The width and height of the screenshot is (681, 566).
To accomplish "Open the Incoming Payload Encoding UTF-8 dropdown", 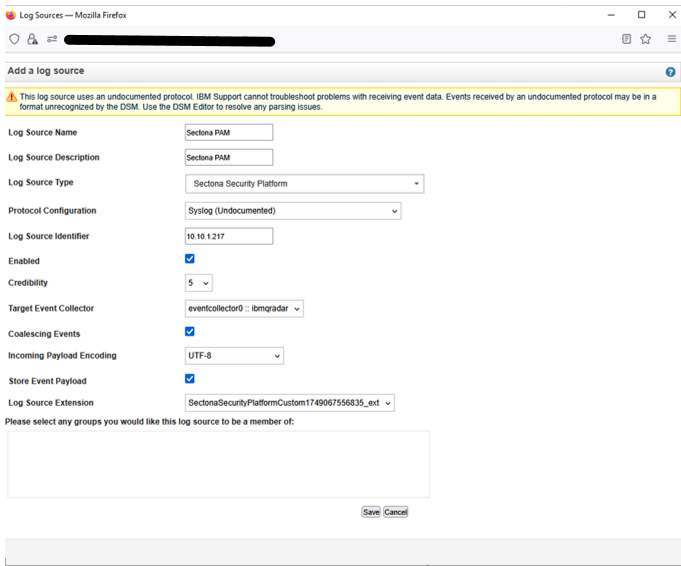I will coord(234,356).
